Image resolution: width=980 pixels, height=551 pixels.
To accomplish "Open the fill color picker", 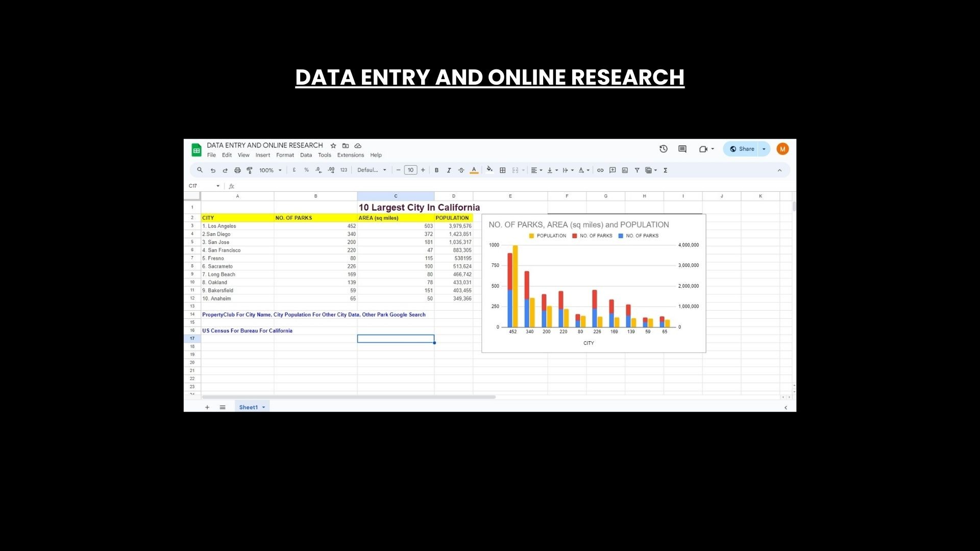I will [x=489, y=170].
